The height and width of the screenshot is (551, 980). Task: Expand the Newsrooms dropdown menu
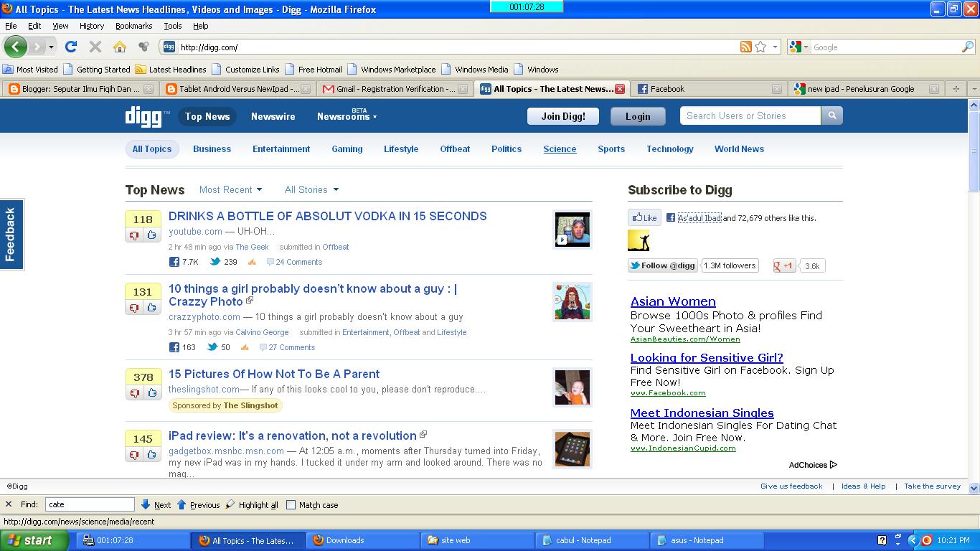347,116
